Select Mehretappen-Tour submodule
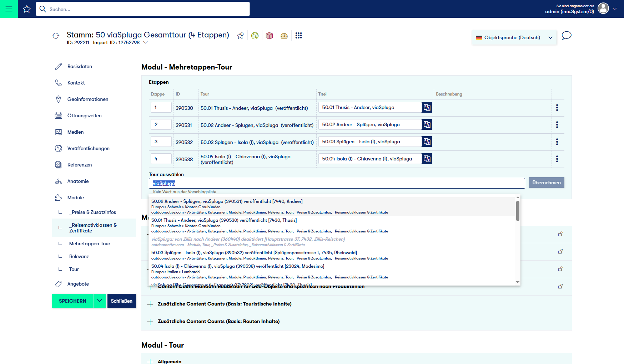Viewport: 624px width, 364px height. click(x=90, y=243)
